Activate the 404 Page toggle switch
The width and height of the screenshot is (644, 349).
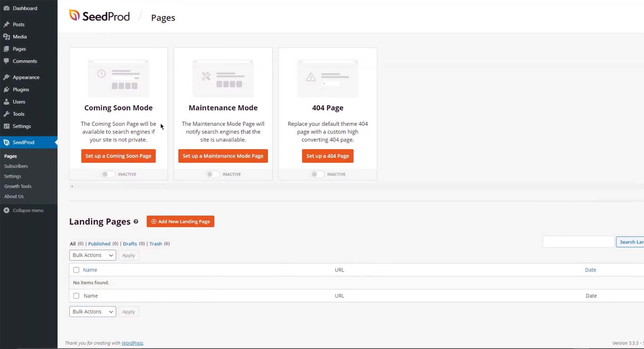[317, 174]
